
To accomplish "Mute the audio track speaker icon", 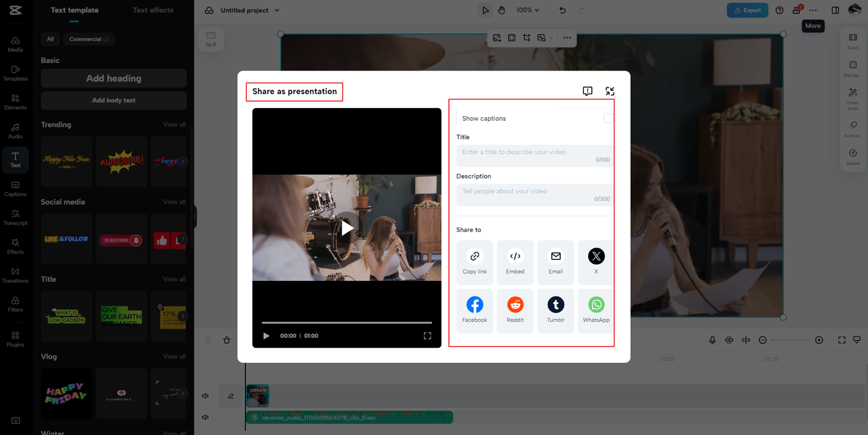I will [205, 417].
